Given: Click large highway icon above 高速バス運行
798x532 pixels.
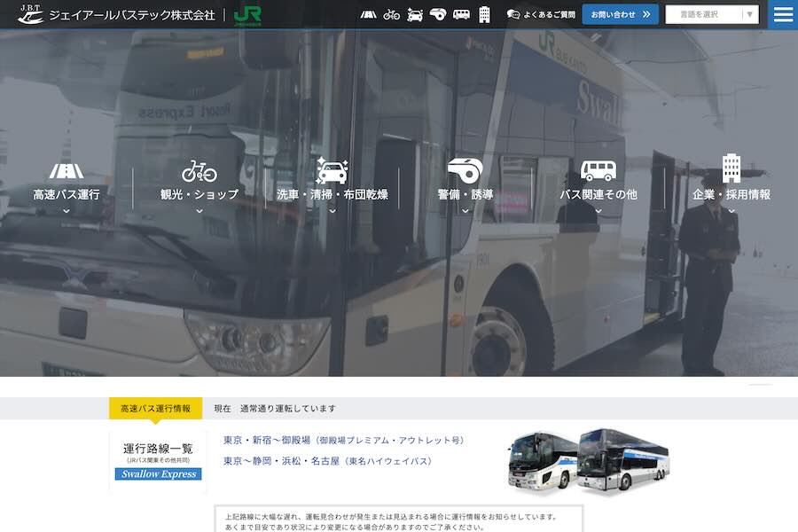Looking at the screenshot, I should click(66, 170).
